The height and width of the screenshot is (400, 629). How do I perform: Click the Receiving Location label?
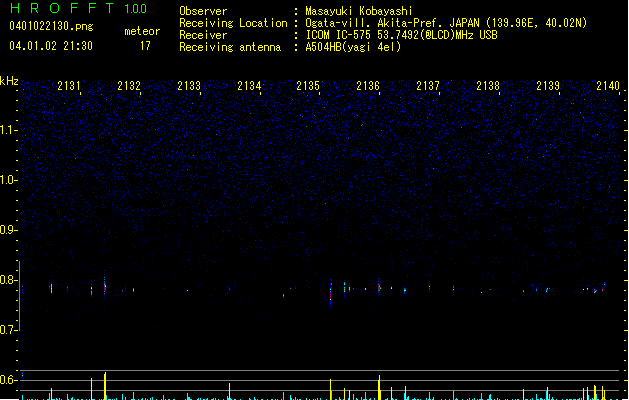click(233, 23)
